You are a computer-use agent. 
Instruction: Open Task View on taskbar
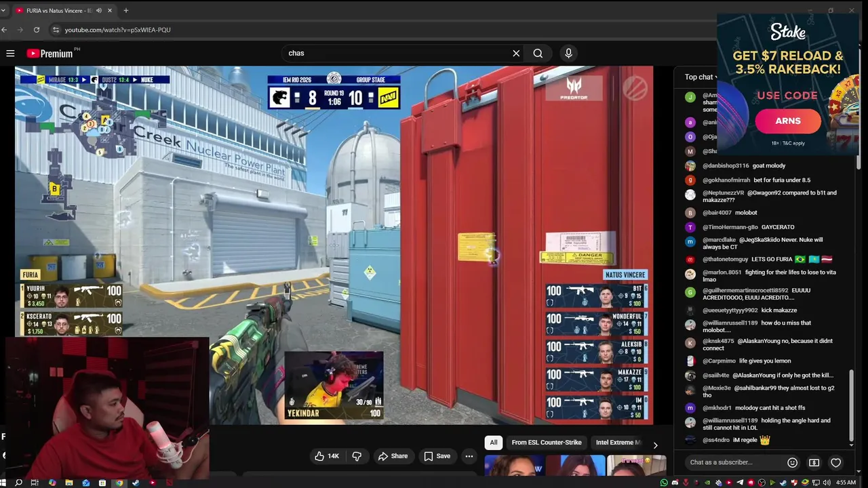[35, 483]
